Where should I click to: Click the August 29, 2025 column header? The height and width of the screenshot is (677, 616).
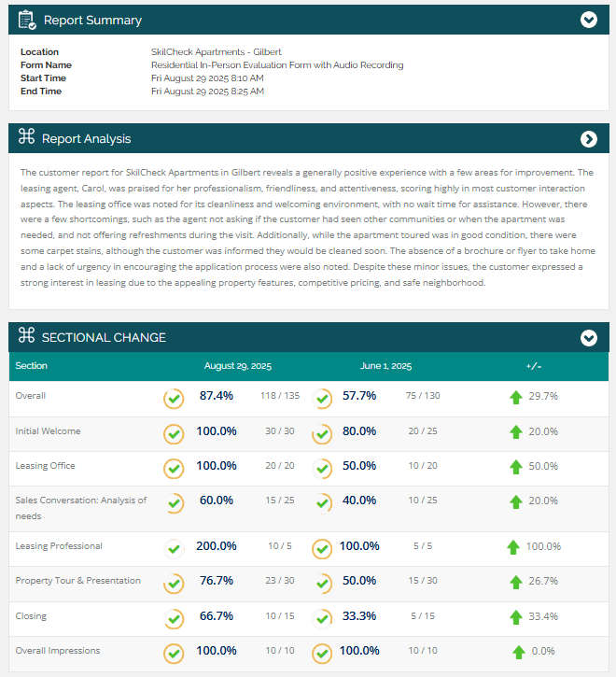[238, 366]
